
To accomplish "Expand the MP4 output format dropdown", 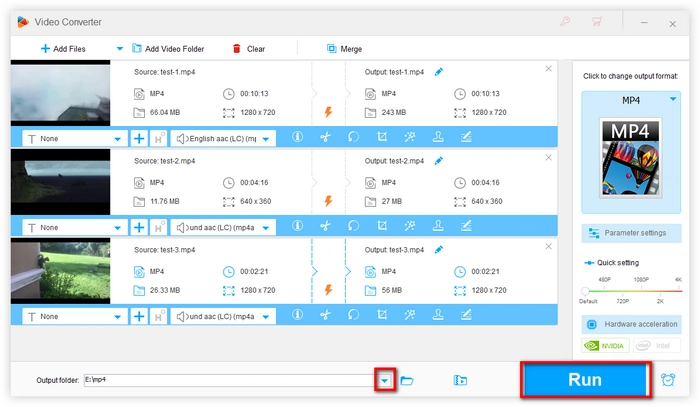I will pyautogui.click(x=673, y=99).
